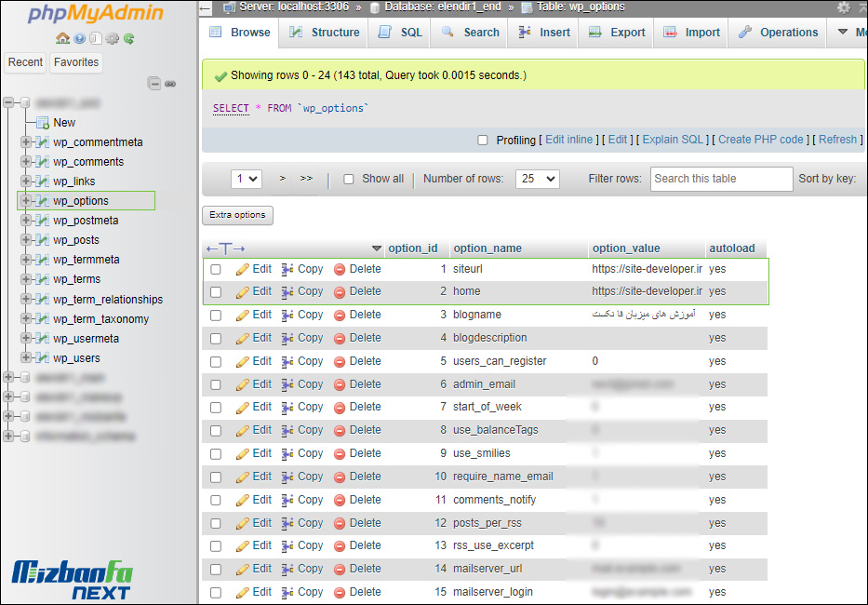This screenshot has width=868, height=605.
Task: Open the page number dropdown
Action: (x=247, y=179)
